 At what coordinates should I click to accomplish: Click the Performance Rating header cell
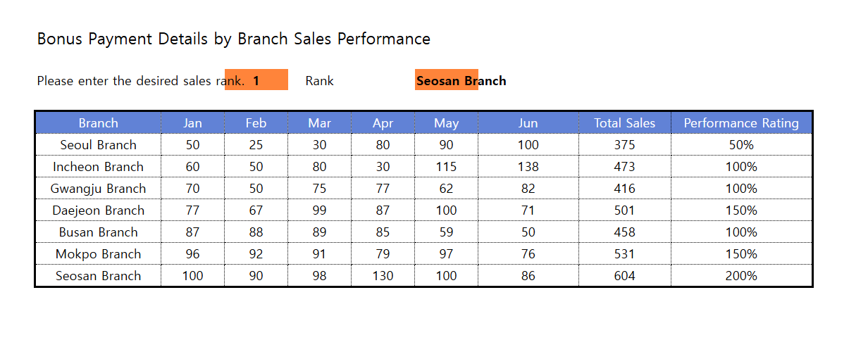click(741, 123)
